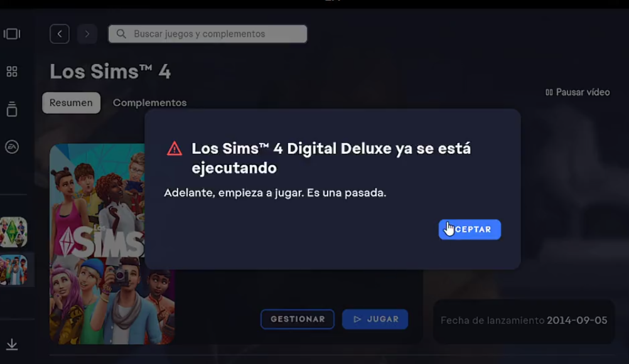The height and width of the screenshot is (364, 629).
Task: Click the red warning triangle icon
Action: click(174, 149)
